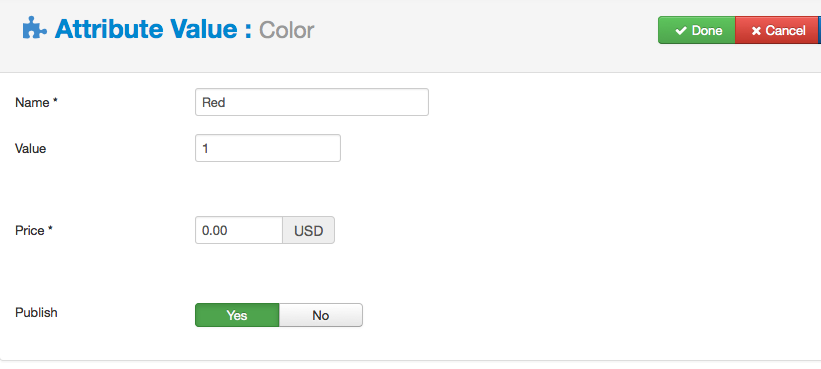Focus the Price field showing 0.00
This screenshot has width=821, height=369.
tap(239, 230)
